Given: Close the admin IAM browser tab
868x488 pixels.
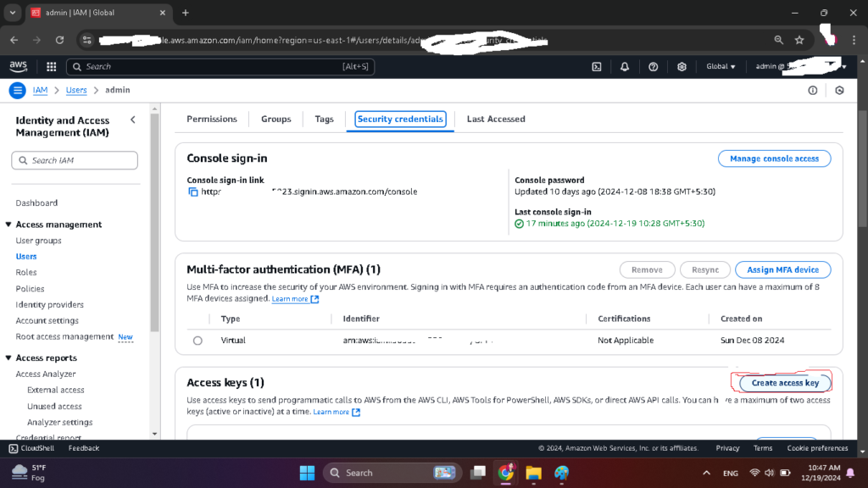Looking at the screenshot, I should tap(162, 13).
